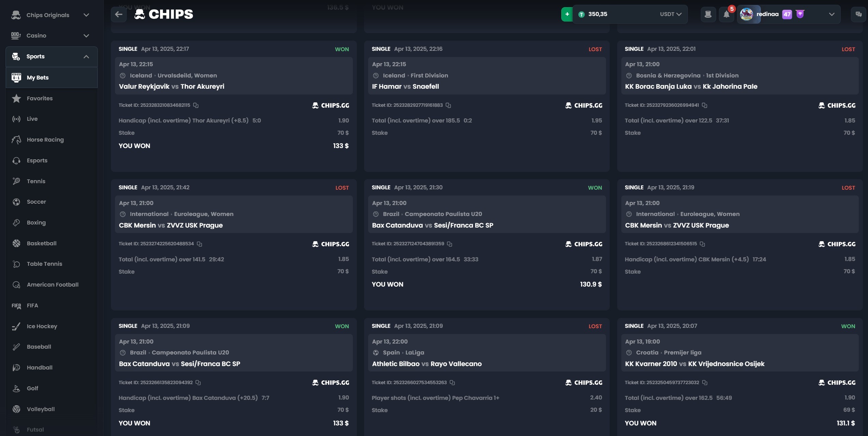Open the chat panel icon

coord(858,14)
